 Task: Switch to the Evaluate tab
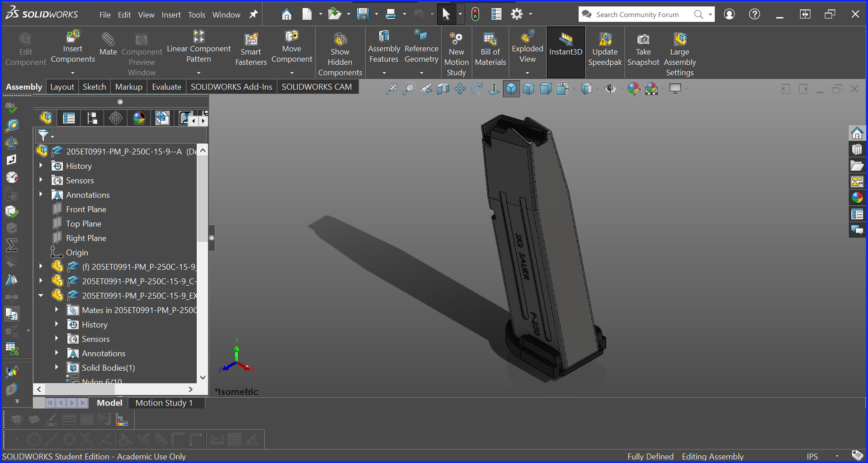coord(166,87)
